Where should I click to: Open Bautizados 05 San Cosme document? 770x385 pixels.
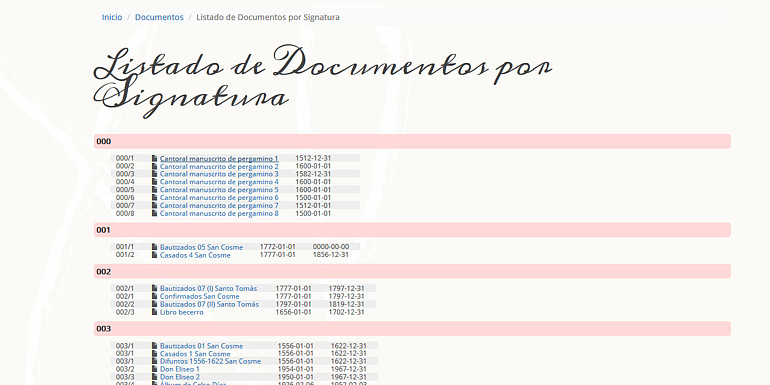201,247
